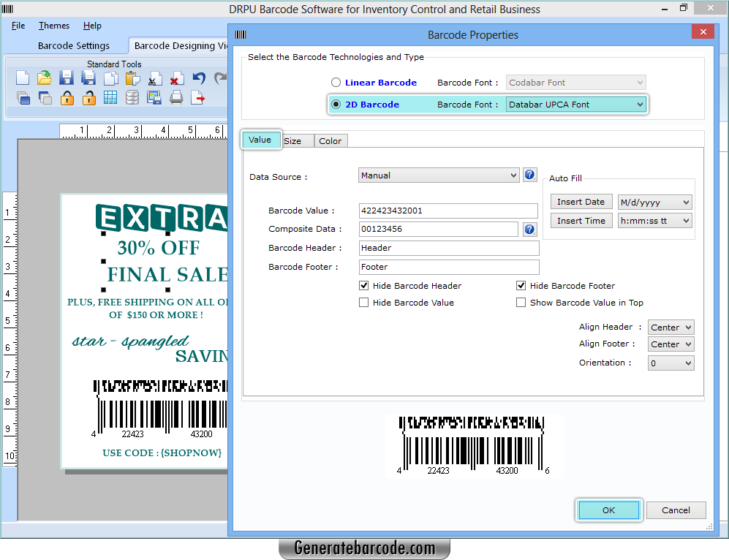Viewport: 729px width, 560px height.
Task: Confirm barcode properties with OK
Action: click(608, 510)
